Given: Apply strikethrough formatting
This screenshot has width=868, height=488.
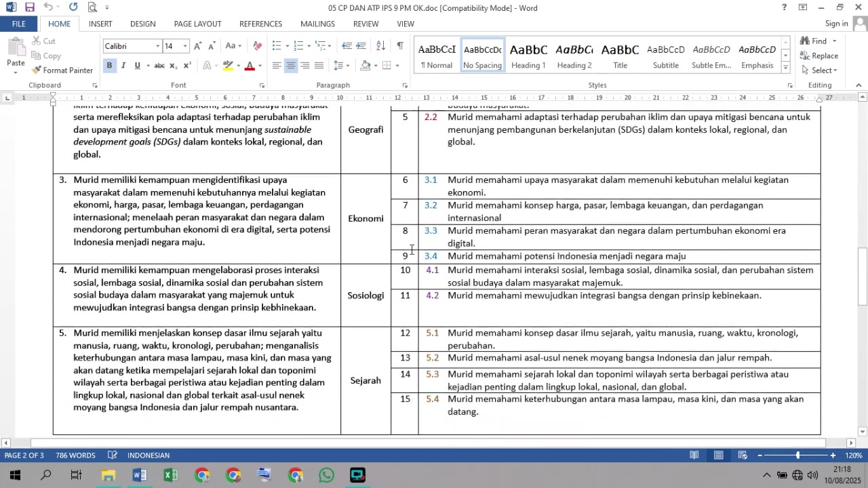Looking at the screenshot, I should point(159,66).
